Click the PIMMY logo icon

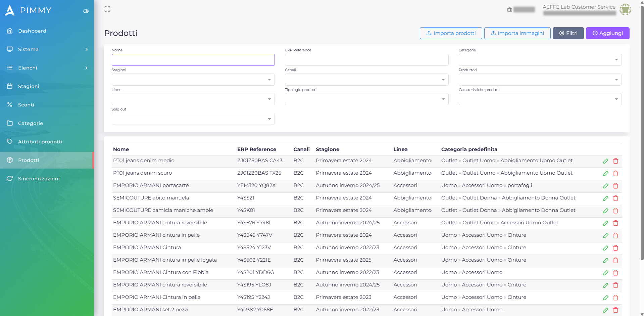click(10, 10)
